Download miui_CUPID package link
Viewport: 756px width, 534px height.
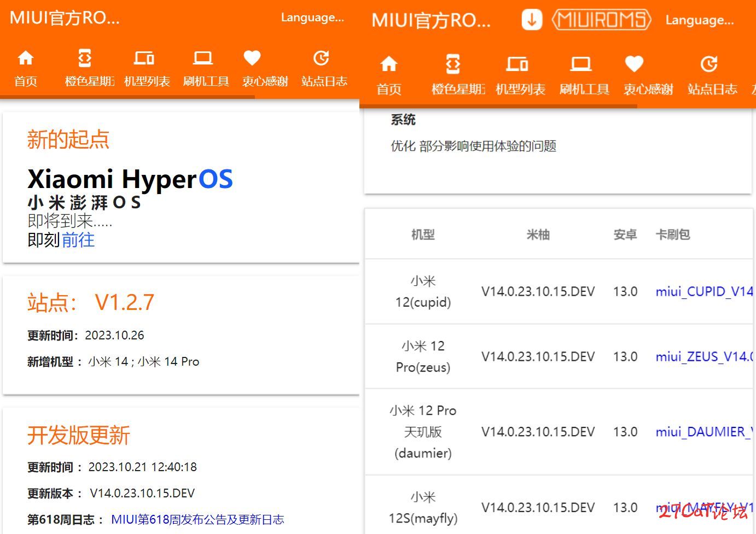(705, 291)
